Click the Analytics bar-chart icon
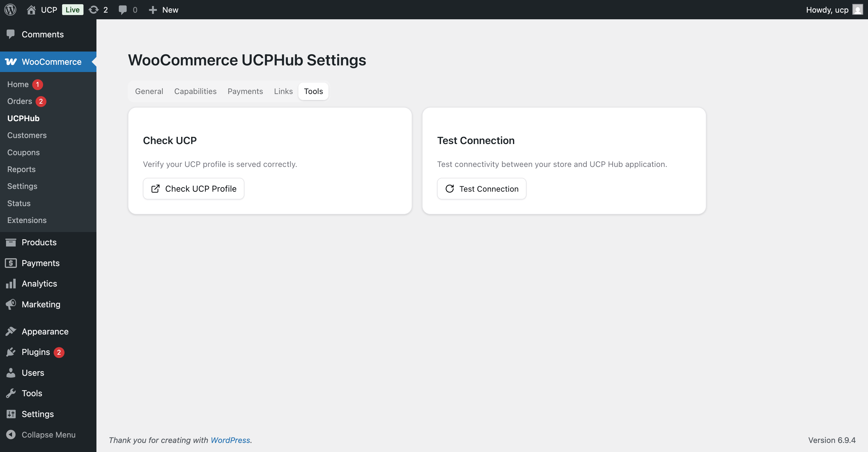Screen dimensions: 868x452 click(x=11, y=283)
